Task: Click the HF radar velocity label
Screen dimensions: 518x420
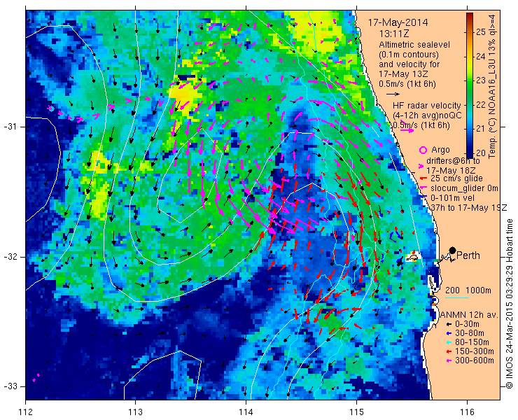Action: click(x=427, y=106)
